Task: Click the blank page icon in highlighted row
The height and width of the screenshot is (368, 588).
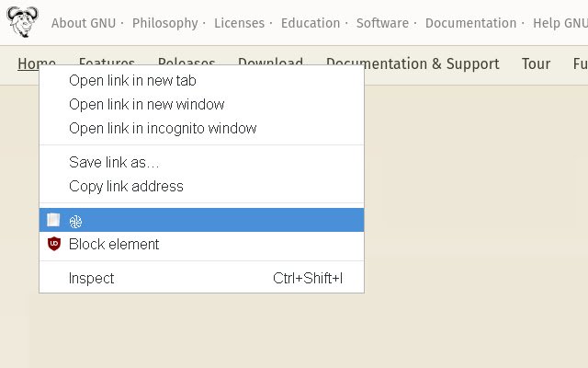Action: (53, 220)
